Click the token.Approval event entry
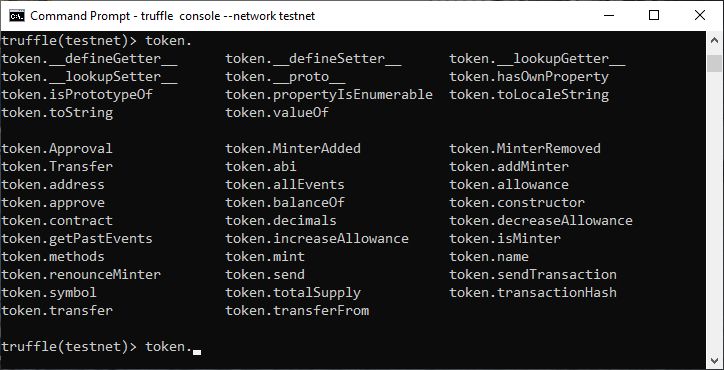 (57, 148)
